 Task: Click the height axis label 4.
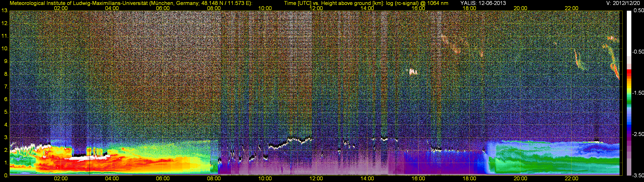[x=6, y=125]
